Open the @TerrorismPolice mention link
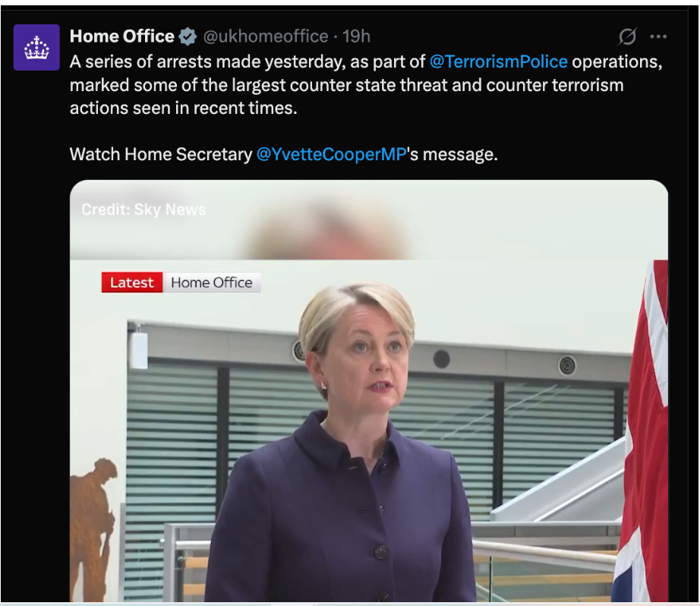700x606 pixels. click(498, 62)
